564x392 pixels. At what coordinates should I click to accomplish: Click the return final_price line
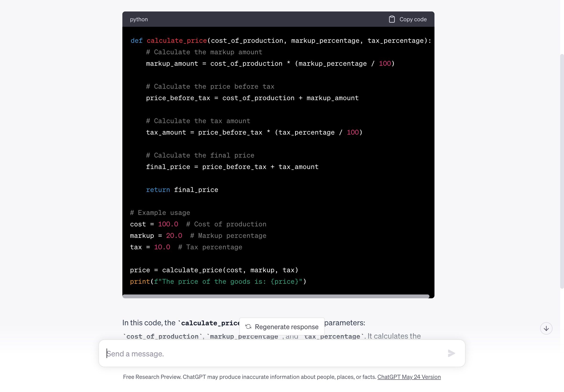click(182, 190)
